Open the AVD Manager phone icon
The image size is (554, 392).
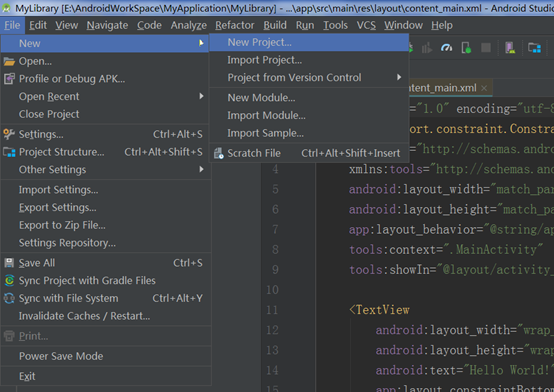tap(510, 47)
